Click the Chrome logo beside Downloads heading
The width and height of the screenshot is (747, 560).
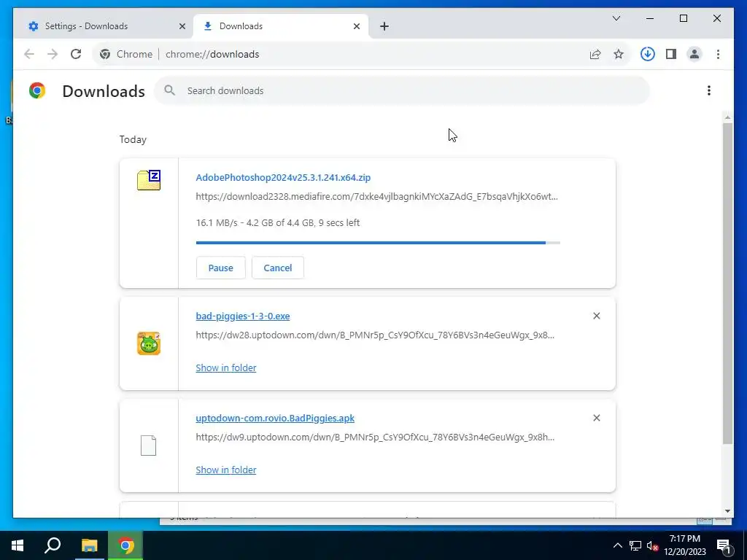[x=36, y=90]
